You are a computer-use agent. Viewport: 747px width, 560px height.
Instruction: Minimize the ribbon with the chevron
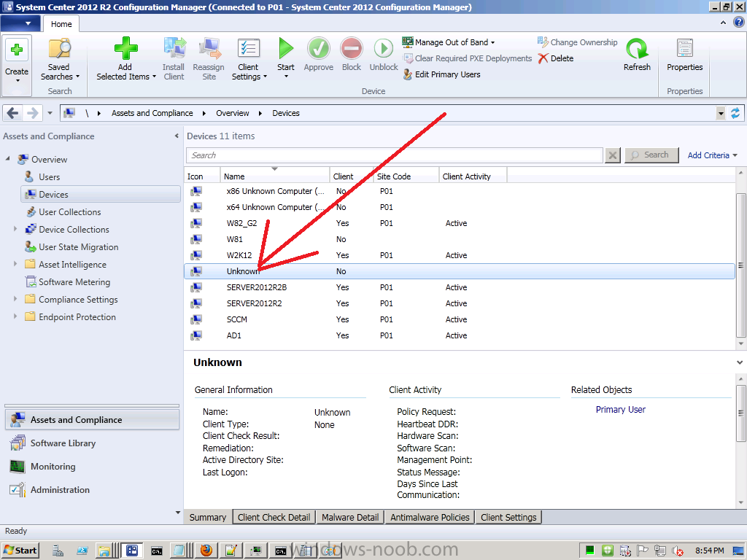tap(723, 23)
